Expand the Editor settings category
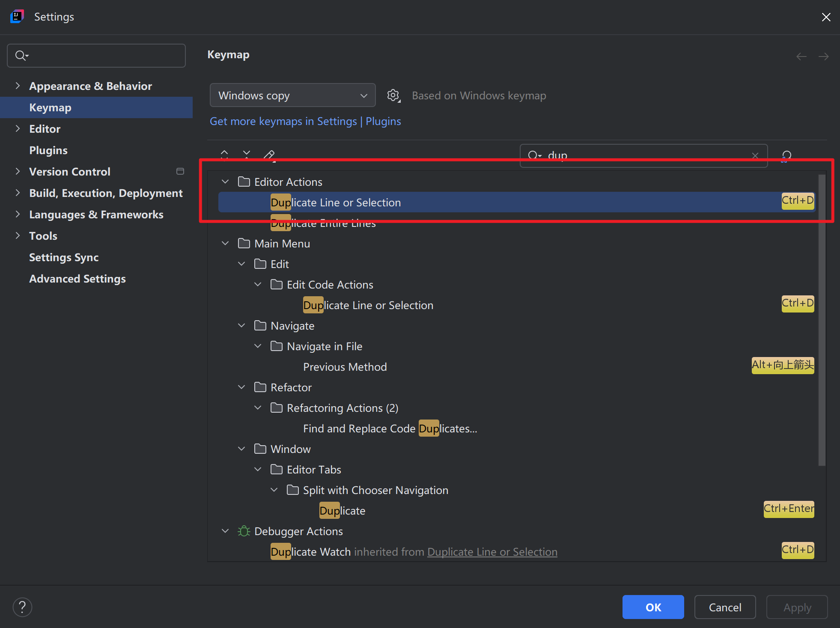 [18, 128]
